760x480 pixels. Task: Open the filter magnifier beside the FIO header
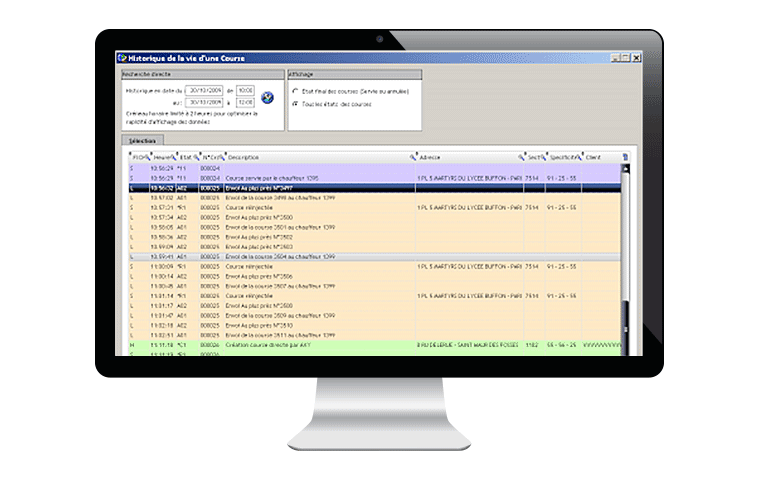[148, 157]
